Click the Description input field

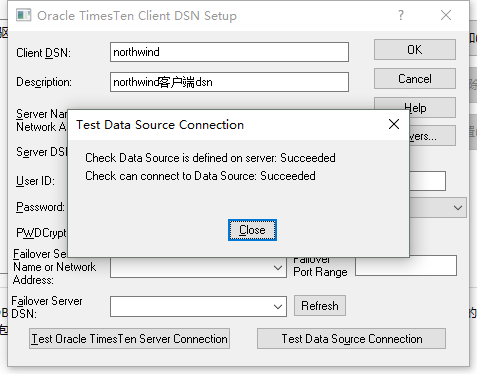229,82
